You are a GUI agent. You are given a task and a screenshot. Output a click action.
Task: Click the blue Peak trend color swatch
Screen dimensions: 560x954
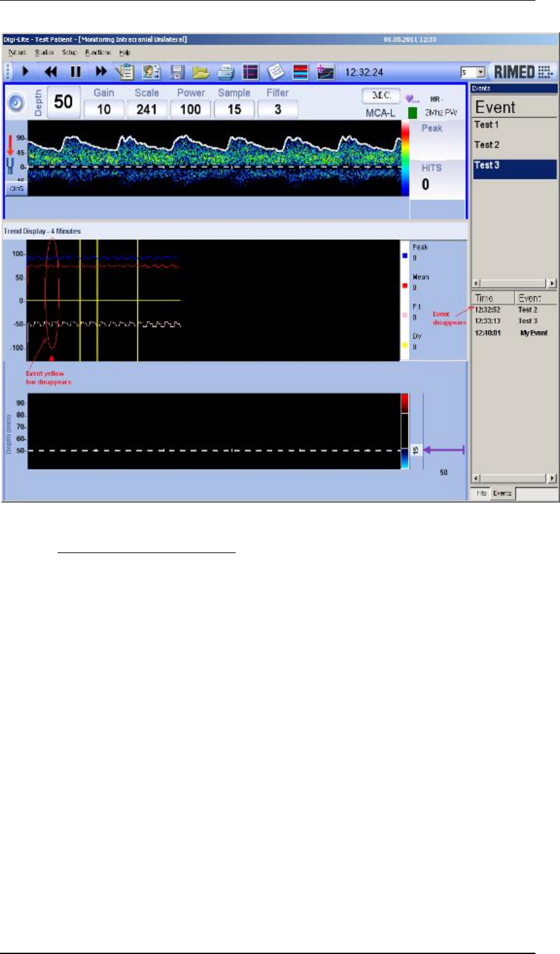pos(405,256)
